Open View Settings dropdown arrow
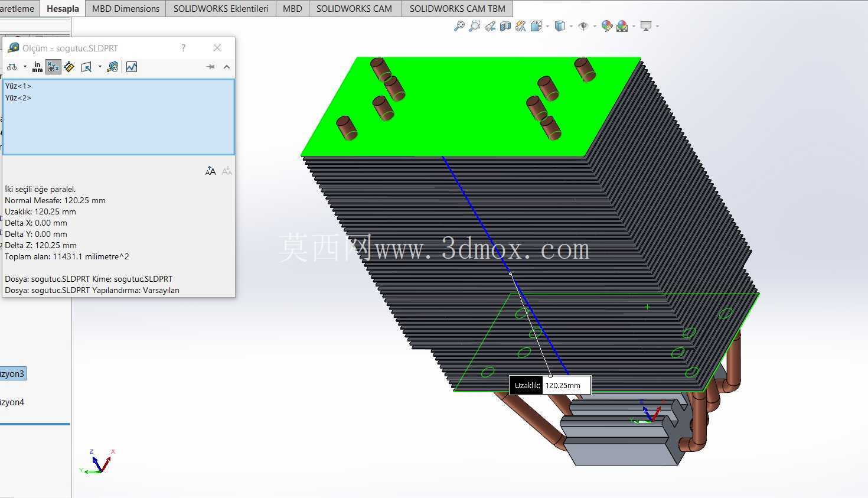The width and height of the screenshot is (868, 498). coord(657,26)
